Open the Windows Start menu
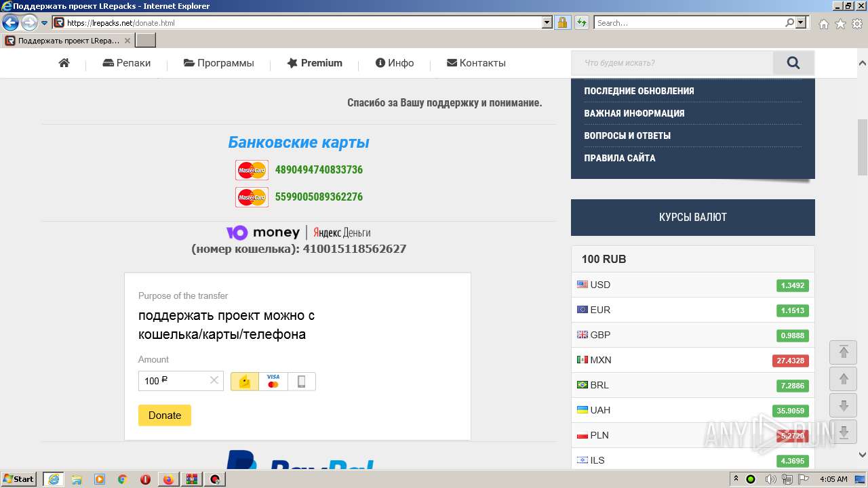This screenshot has width=868, height=488. 19,479
